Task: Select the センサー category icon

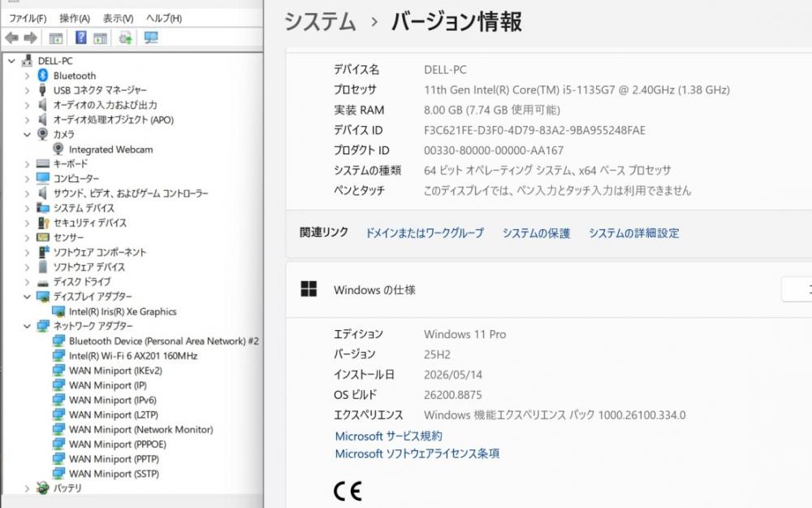Action: tap(43, 237)
